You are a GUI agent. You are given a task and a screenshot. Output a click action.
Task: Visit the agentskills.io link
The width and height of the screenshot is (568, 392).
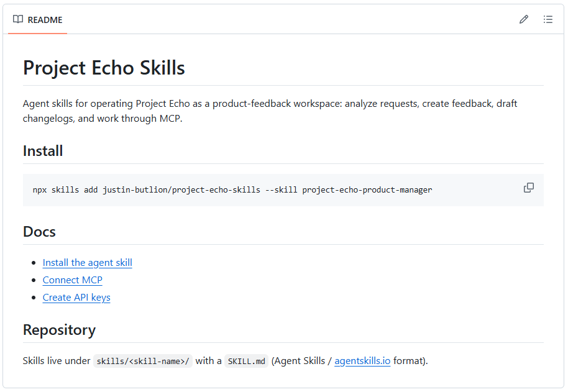(362, 361)
